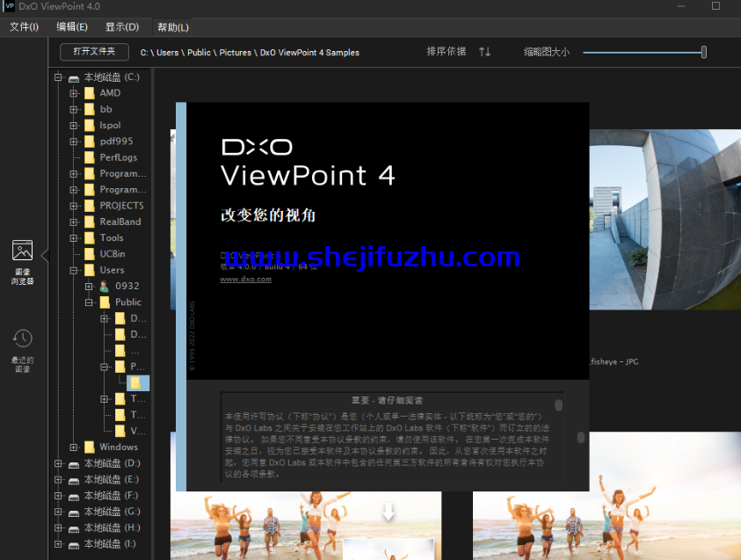Click the 缩略图大小 slider handle

704,52
